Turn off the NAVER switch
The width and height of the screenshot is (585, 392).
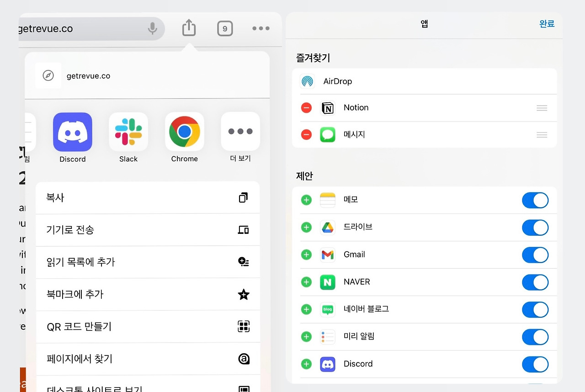coord(535,282)
